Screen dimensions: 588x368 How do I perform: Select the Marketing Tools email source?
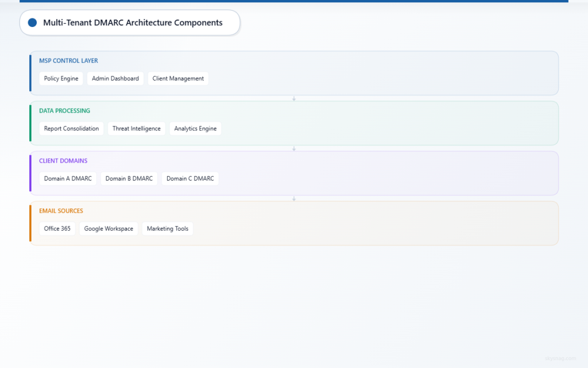coord(167,228)
